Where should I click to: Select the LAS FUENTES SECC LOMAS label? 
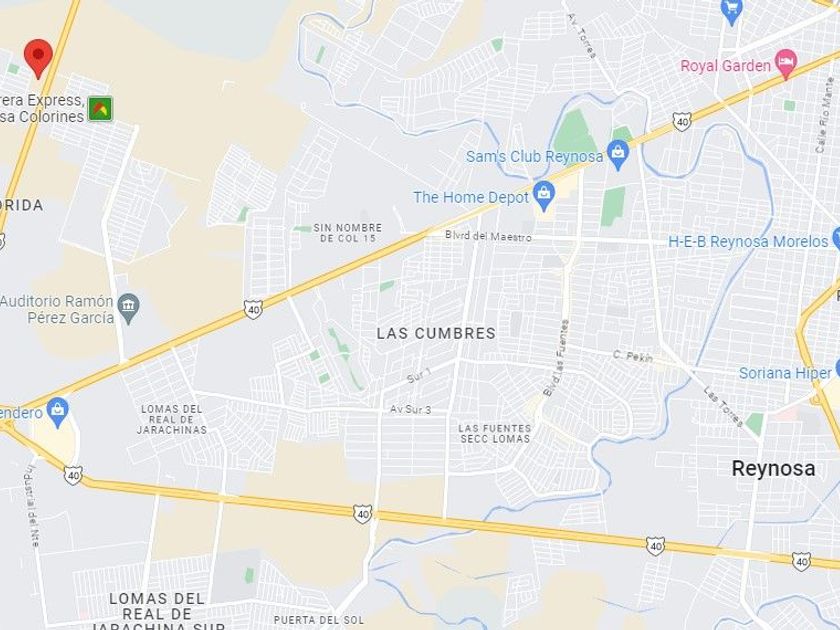click(494, 433)
